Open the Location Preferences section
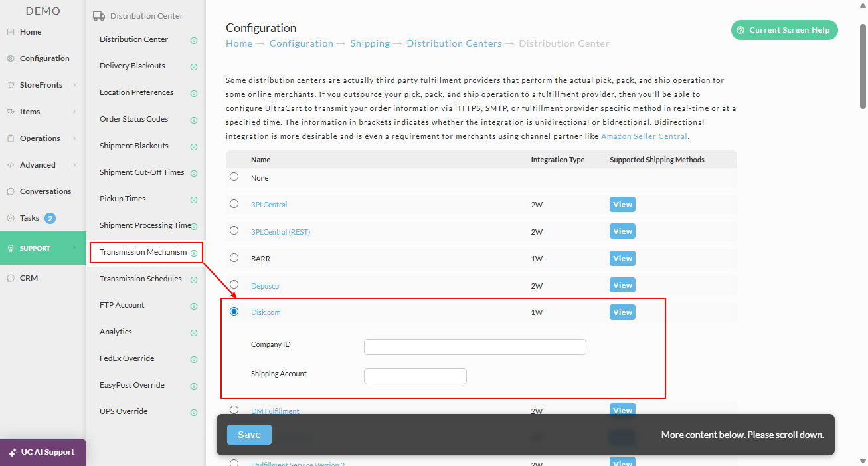Viewport: 868px width, 466px height. tap(136, 92)
